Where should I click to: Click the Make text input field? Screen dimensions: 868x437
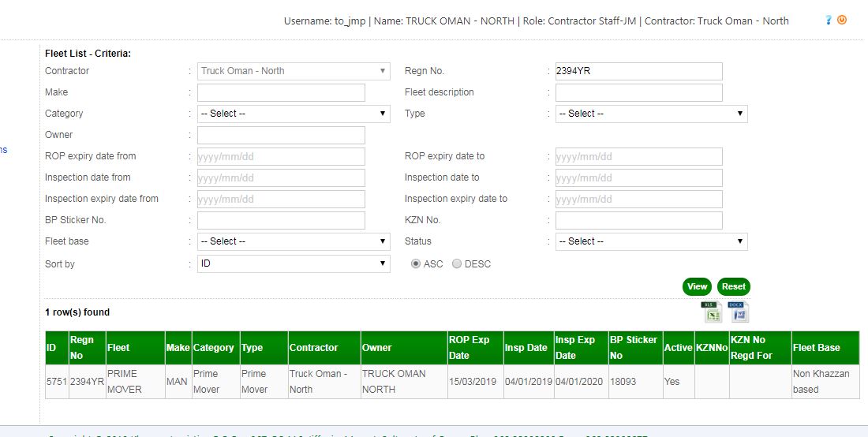point(281,92)
